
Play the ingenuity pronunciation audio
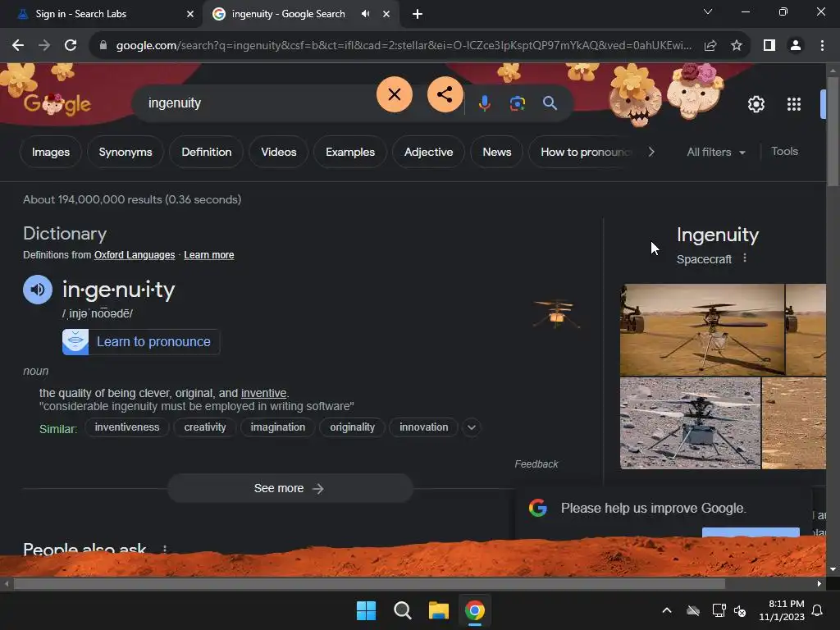point(38,290)
